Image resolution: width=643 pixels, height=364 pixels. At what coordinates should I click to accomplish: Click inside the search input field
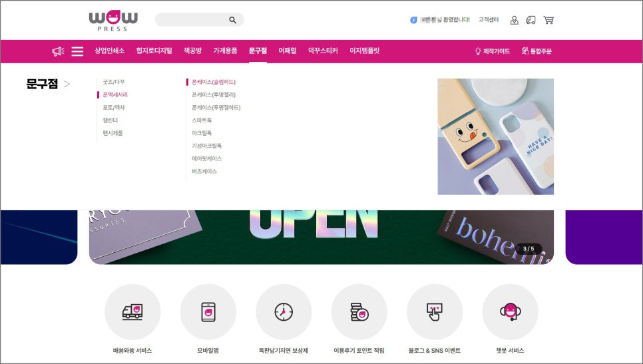pos(192,20)
